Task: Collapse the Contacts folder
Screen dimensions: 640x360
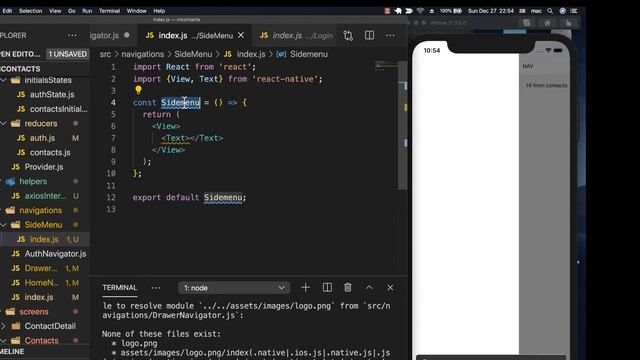Action: coord(4,340)
